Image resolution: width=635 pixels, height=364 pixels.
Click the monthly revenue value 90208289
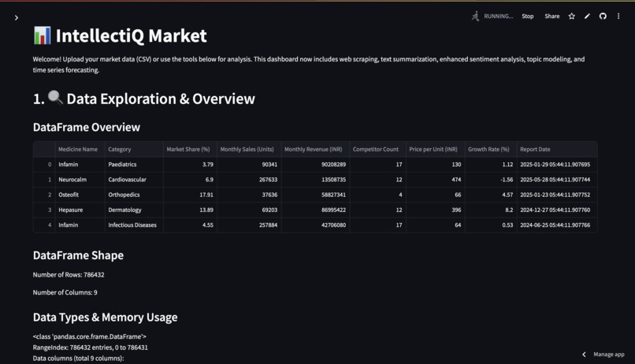tap(315, 165)
